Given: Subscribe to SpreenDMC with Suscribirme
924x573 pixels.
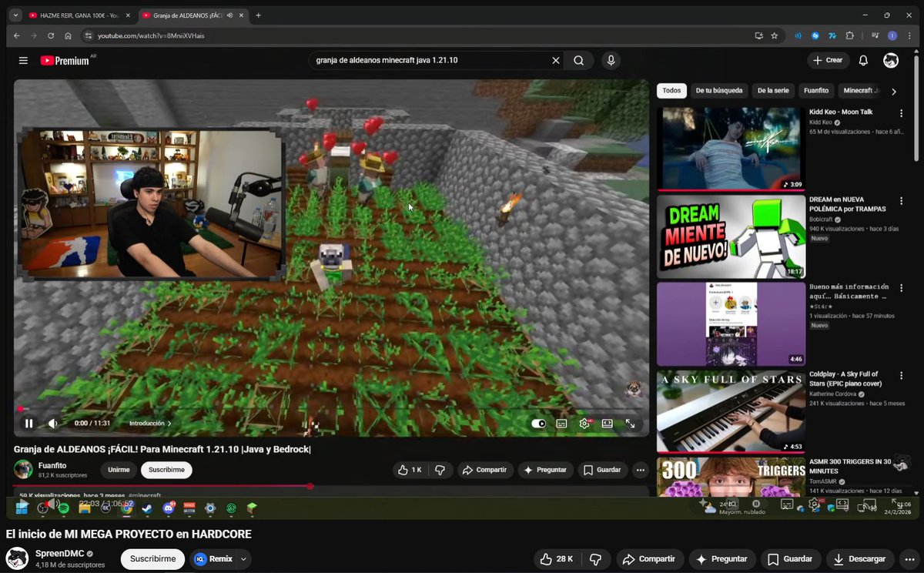Looking at the screenshot, I should [152, 559].
